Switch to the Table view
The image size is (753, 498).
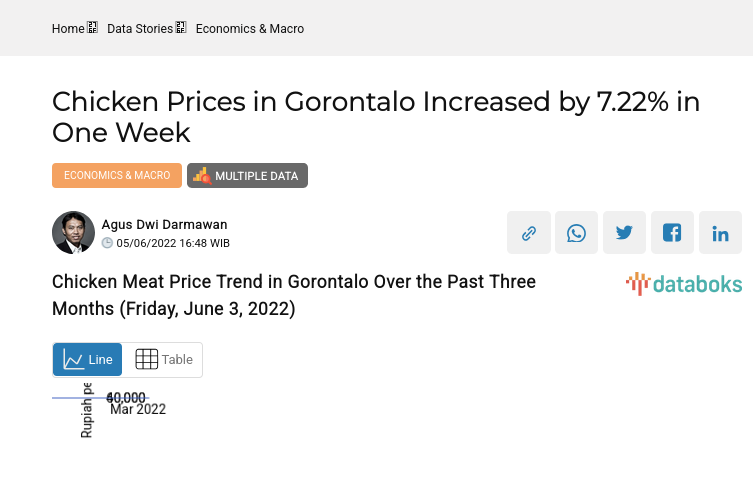coord(163,360)
